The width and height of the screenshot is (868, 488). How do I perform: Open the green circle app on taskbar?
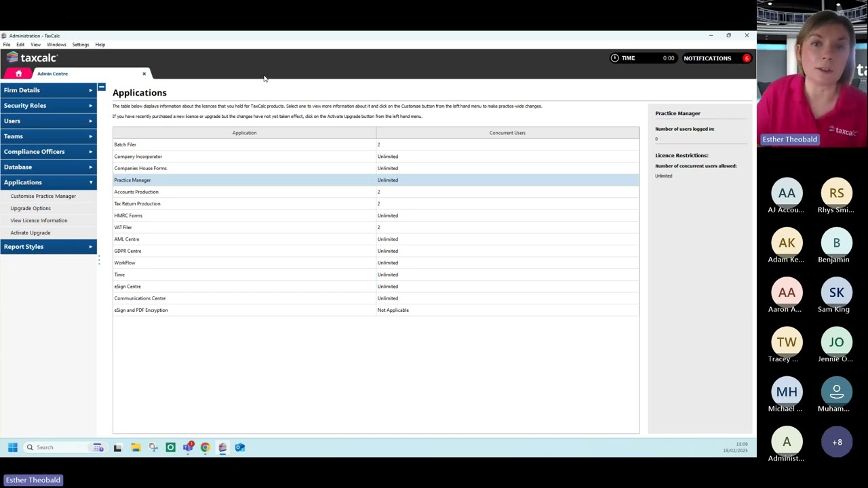(170, 447)
